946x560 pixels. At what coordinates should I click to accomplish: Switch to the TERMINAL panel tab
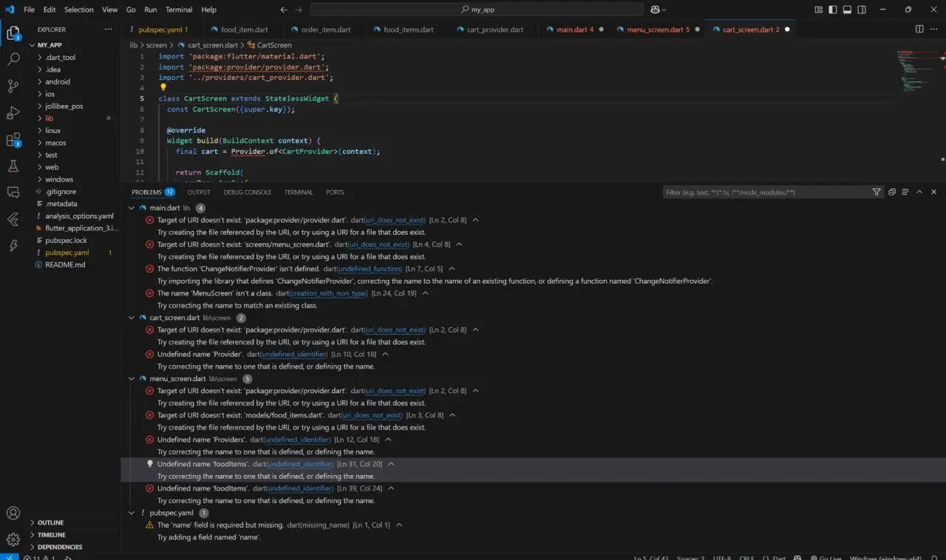299,192
